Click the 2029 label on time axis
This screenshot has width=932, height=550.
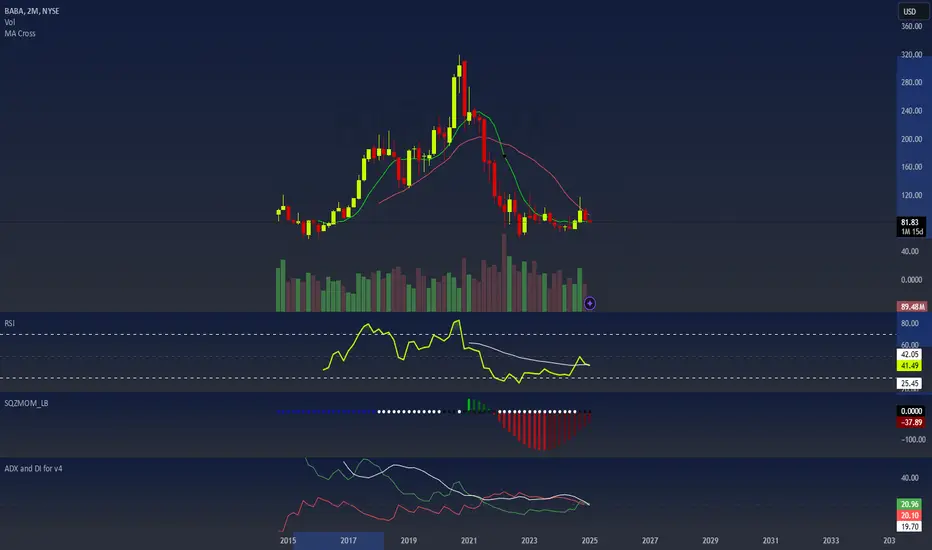(x=710, y=540)
